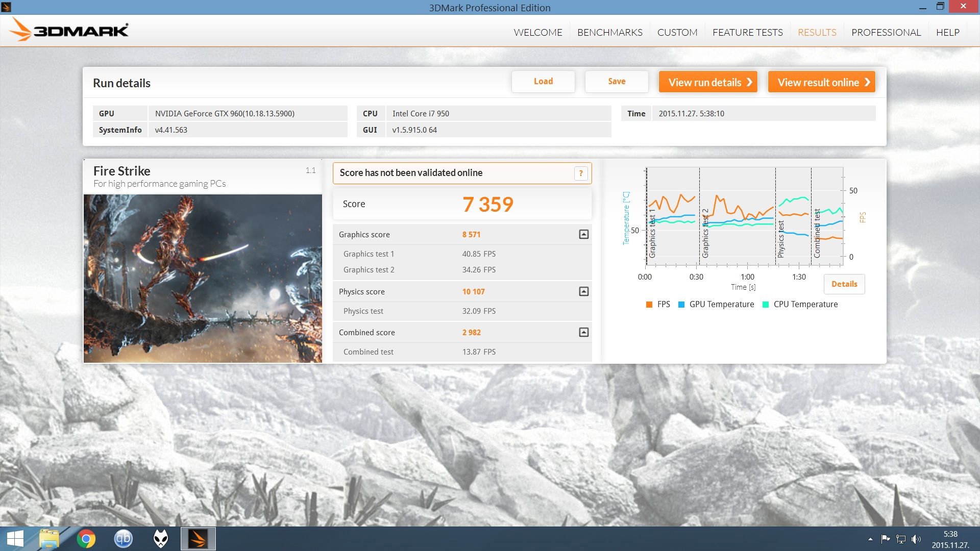Click the SystemInfo version v4.41.563

pos(171,130)
